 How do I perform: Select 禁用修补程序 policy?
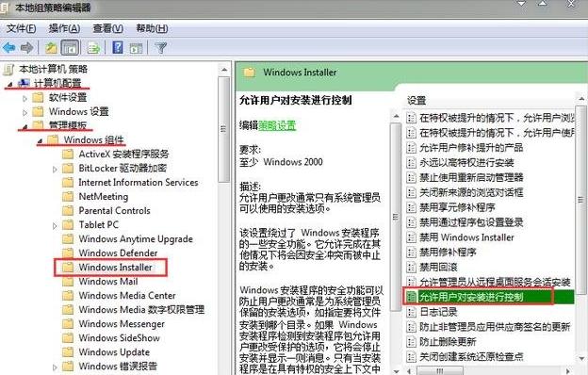448,252
